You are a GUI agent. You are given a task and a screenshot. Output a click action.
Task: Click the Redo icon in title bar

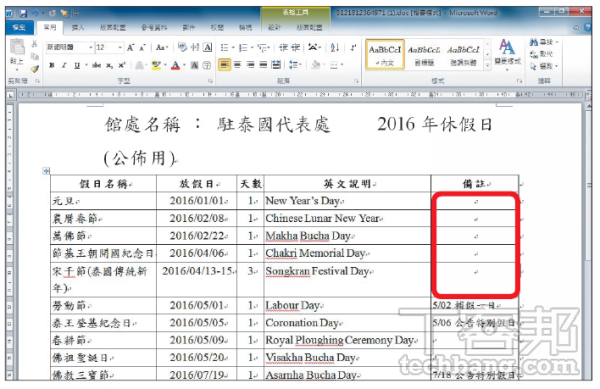pos(52,14)
